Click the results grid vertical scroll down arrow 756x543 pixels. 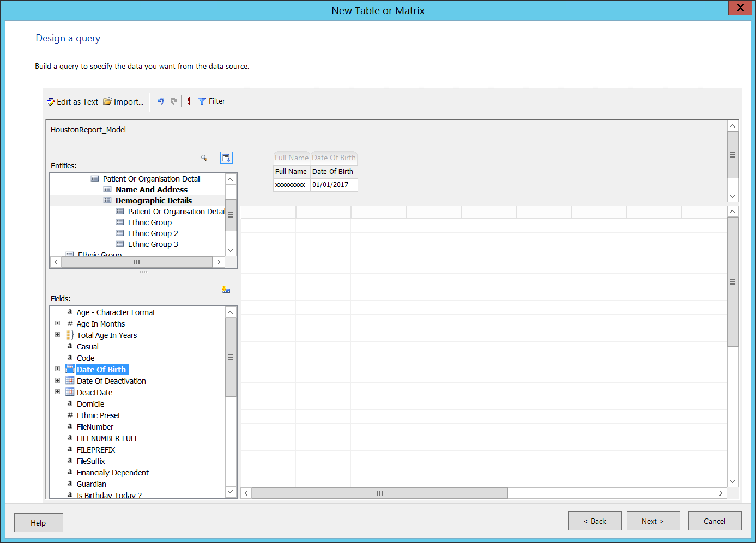[x=733, y=481]
